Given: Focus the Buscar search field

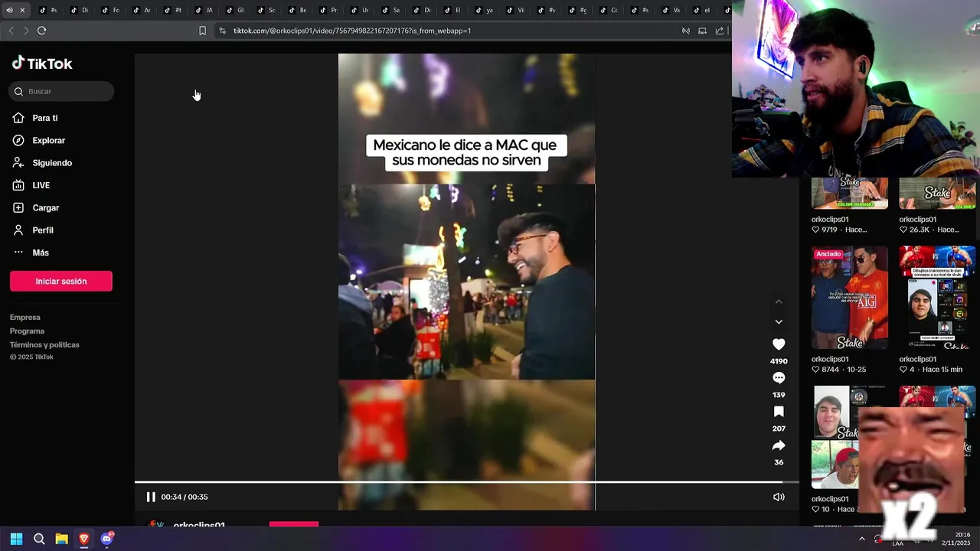Looking at the screenshot, I should [x=62, y=92].
